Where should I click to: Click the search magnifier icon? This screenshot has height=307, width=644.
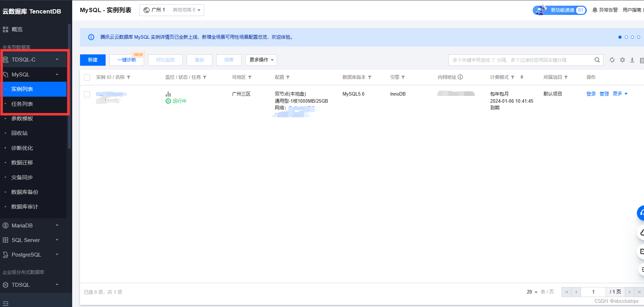[x=597, y=60]
